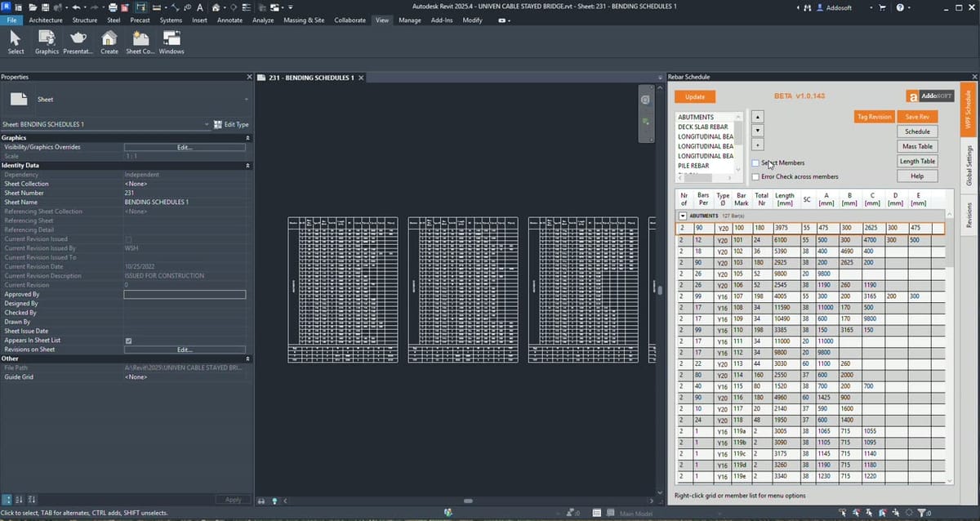Click the Open folder icon in quick access toolbar

31,7
